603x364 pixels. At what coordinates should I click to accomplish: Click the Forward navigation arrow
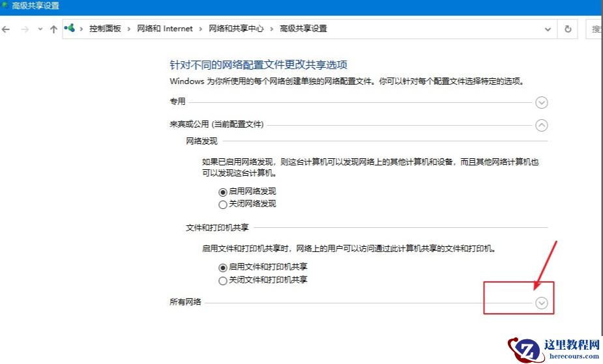25,29
